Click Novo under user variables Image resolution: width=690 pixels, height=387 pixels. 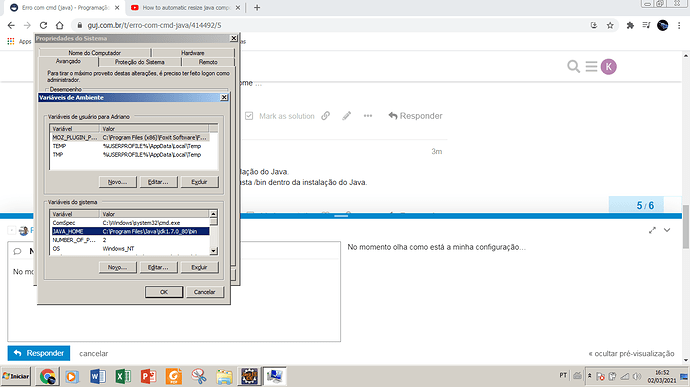(x=117, y=182)
